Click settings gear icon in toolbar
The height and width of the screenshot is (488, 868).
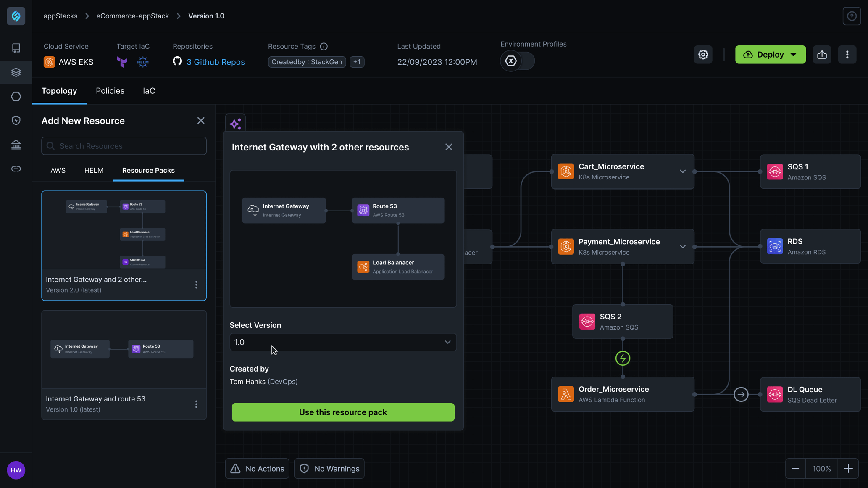pos(703,54)
